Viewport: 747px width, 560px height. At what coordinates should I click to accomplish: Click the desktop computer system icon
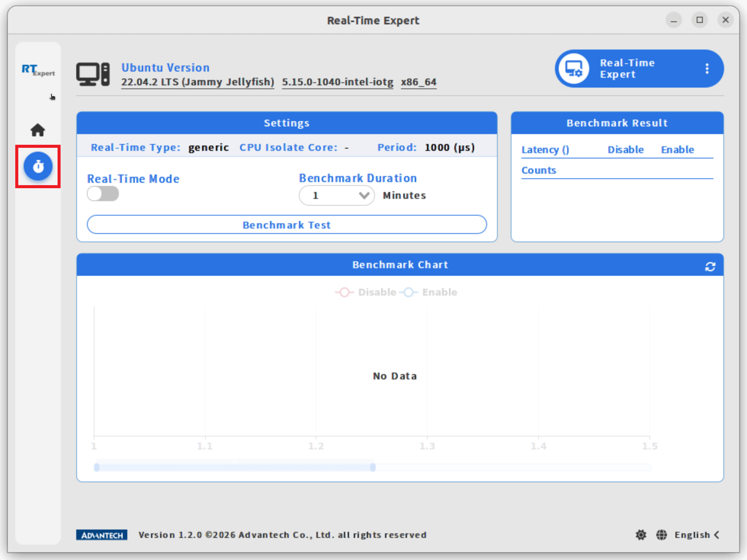pyautogui.click(x=93, y=74)
